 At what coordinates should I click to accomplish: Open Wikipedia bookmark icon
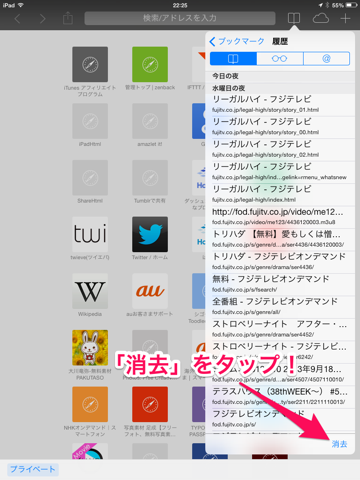[90, 291]
